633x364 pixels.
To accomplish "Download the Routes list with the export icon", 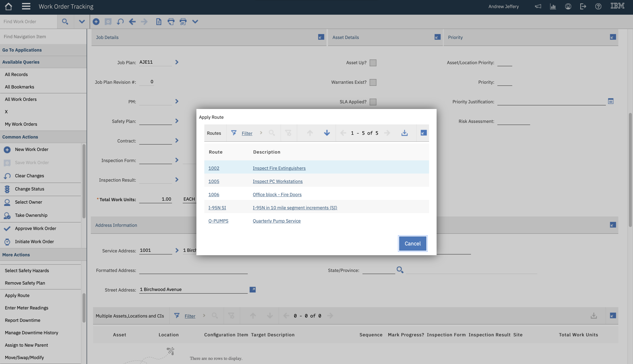I will click(x=405, y=133).
